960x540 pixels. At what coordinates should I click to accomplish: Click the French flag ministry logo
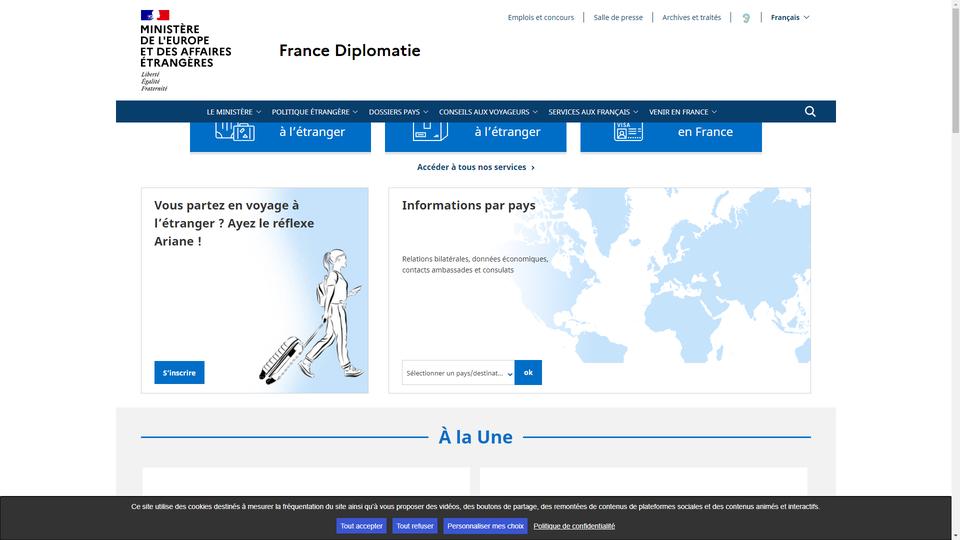pyautogui.click(x=186, y=50)
